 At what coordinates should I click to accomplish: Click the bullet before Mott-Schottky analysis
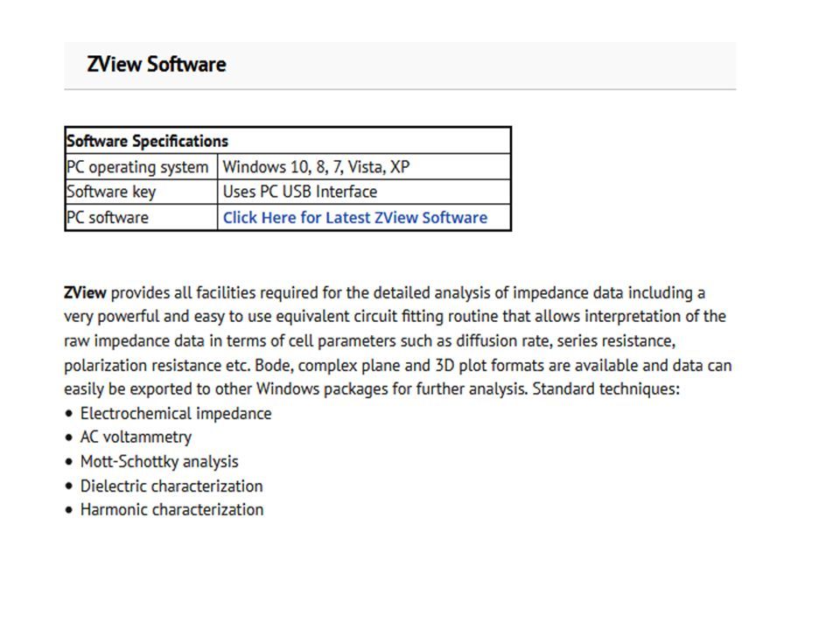[68, 462]
